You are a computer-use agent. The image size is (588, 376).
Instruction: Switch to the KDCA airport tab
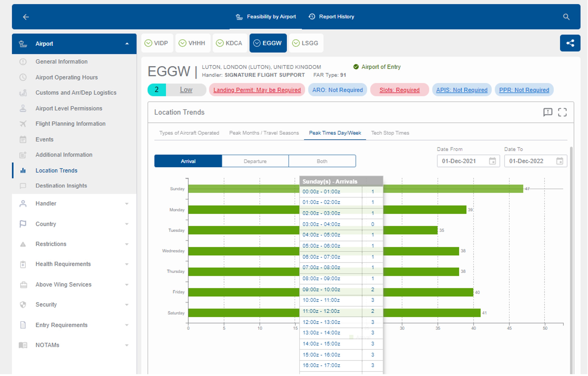[230, 43]
